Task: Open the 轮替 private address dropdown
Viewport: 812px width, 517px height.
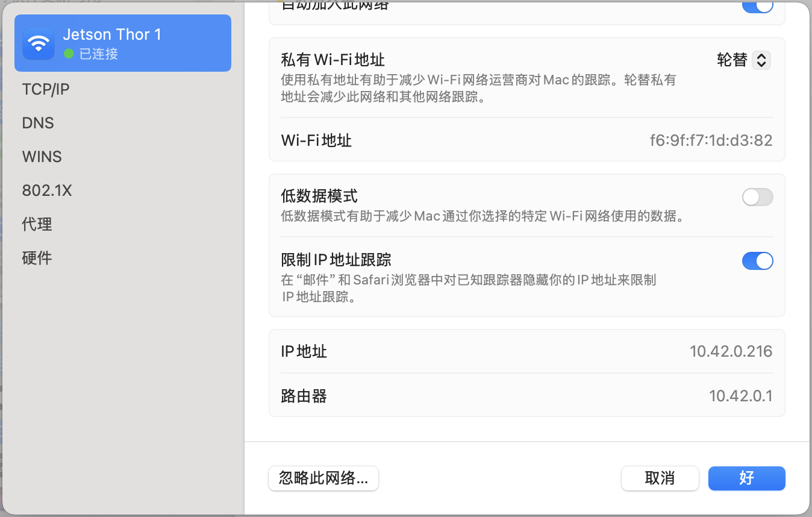Action: tap(743, 60)
